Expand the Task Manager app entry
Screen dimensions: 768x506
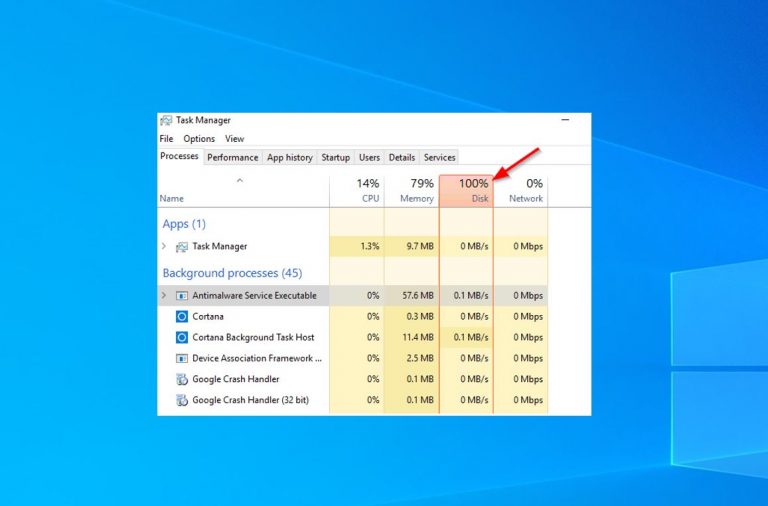[164, 246]
